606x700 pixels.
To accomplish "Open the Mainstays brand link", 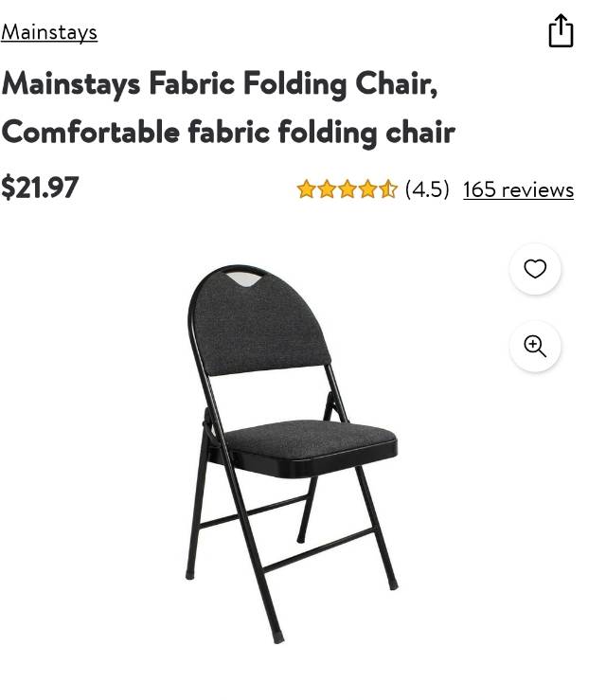I will point(49,32).
